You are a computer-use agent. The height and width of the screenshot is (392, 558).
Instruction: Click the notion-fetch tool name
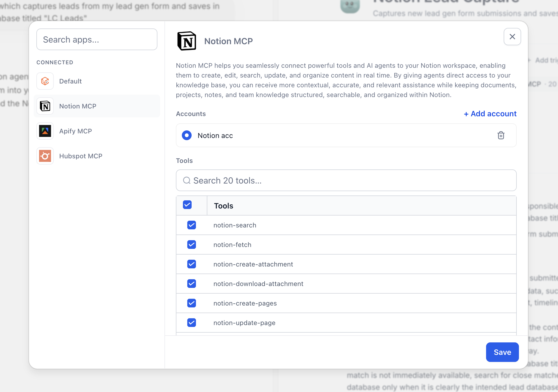[x=232, y=245]
